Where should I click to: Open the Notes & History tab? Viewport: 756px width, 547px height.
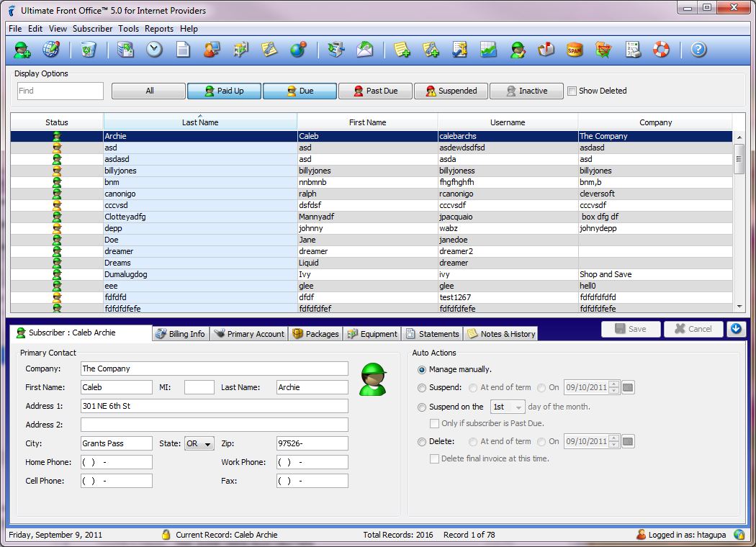(x=501, y=333)
